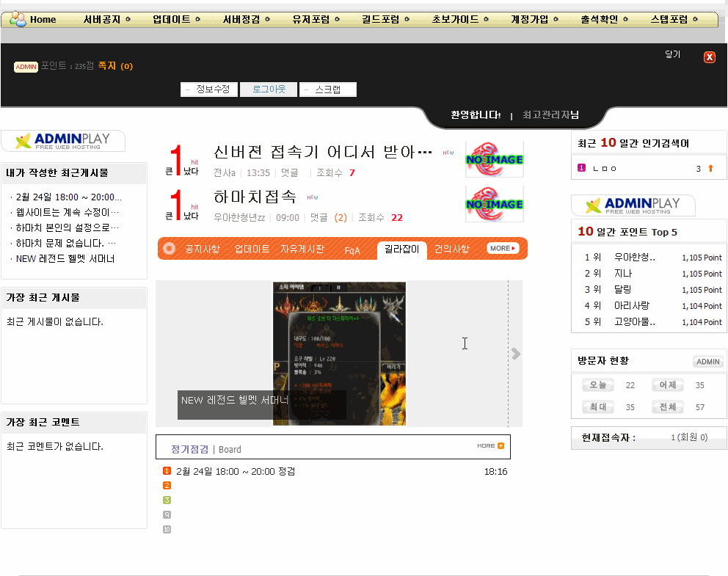Click 최고관리자님 name

pyautogui.click(x=550, y=114)
